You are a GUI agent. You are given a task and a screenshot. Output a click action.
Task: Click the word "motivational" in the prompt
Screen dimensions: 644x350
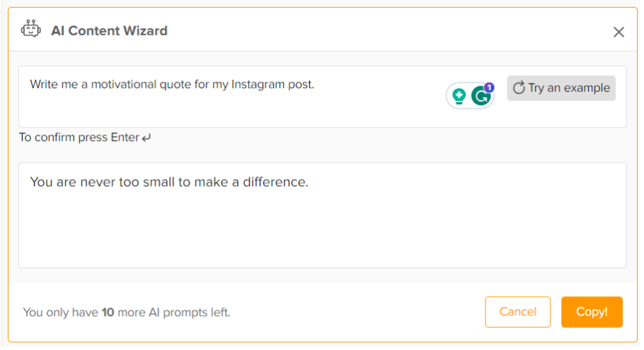pos(126,84)
